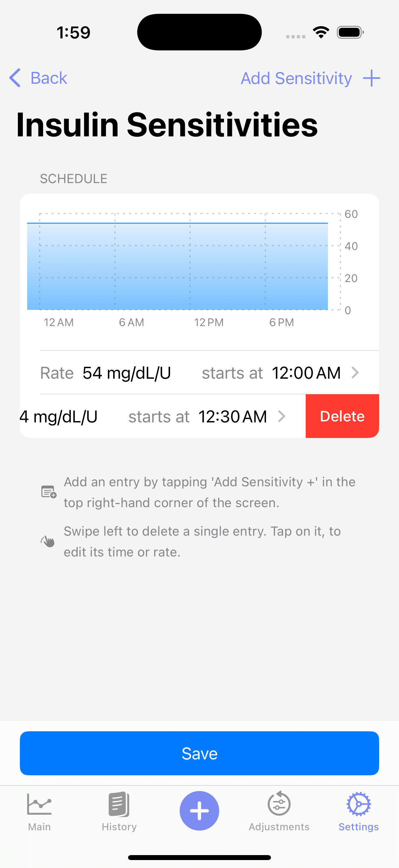Open the Adjustments sliders icon

279,804
